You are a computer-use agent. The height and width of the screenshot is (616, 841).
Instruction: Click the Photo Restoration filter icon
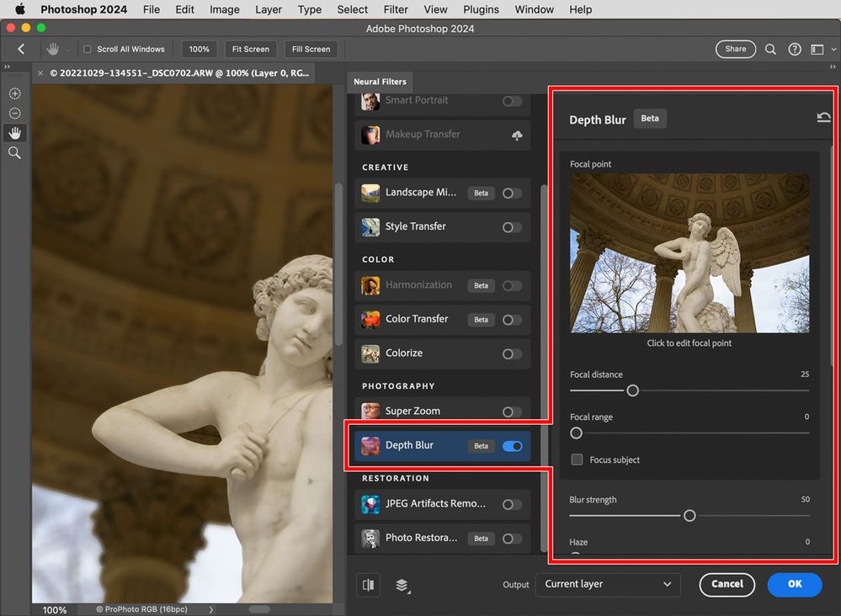click(x=370, y=539)
